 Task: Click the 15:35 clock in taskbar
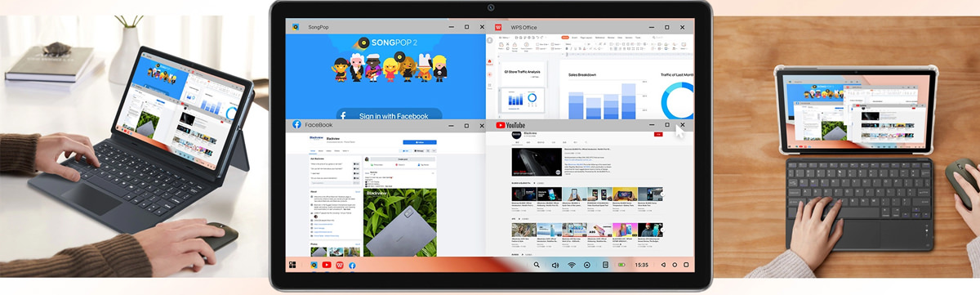point(642,265)
